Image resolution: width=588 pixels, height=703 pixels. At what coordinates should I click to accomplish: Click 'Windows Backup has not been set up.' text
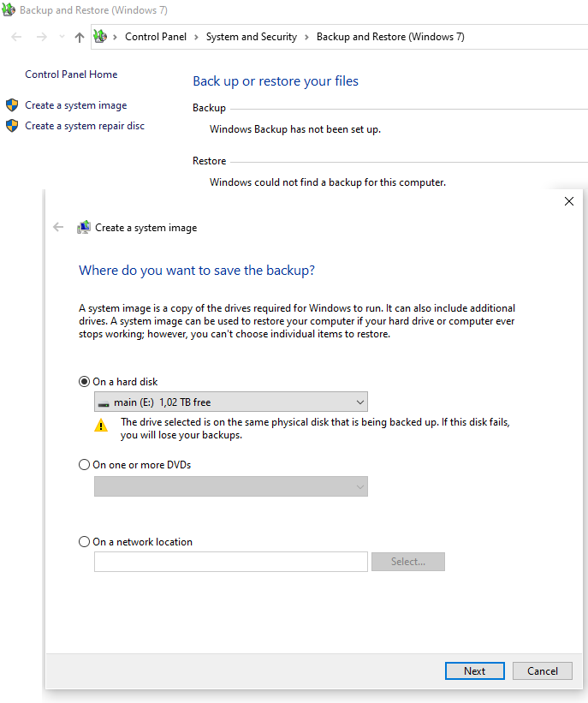pos(295,129)
